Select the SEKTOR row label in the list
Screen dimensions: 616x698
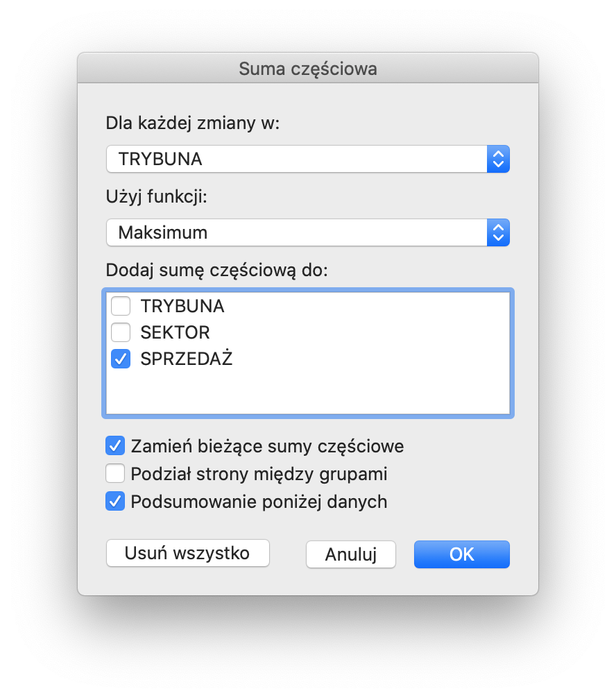pyautogui.click(x=175, y=332)
